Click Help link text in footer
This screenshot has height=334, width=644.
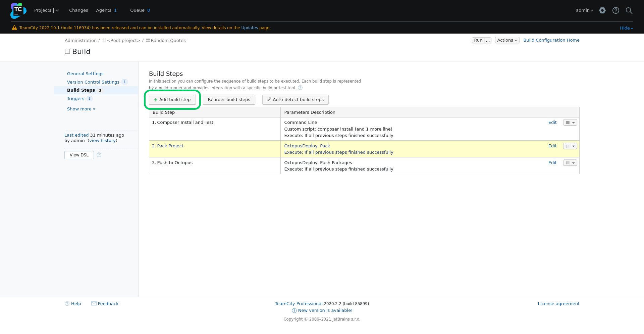click(x=76, y=304)
